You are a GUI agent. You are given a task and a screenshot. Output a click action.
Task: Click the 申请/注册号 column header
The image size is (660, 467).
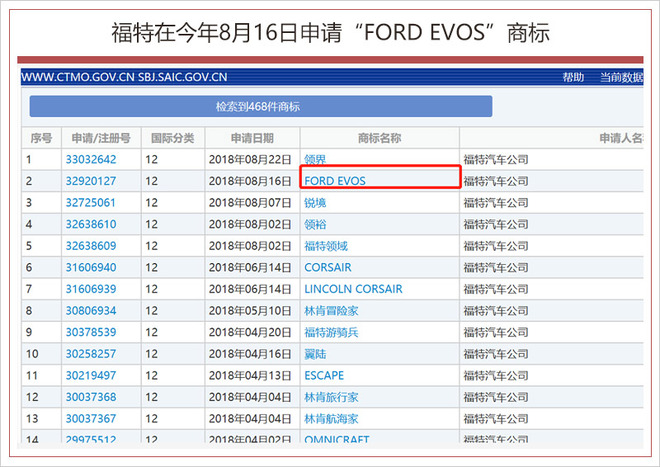coord(101,138)
